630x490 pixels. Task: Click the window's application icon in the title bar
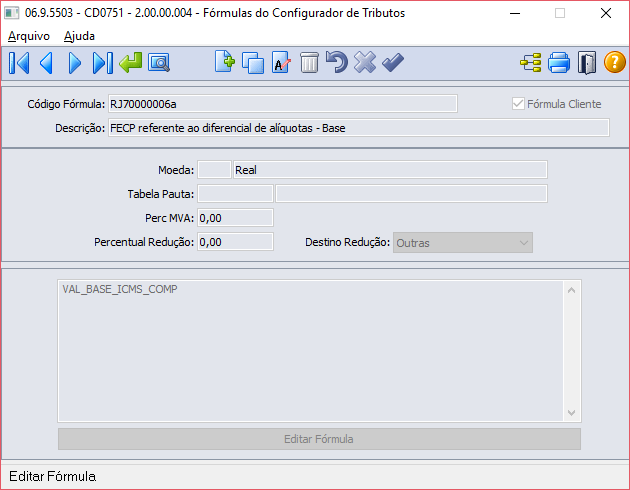(x=12, y=13)
